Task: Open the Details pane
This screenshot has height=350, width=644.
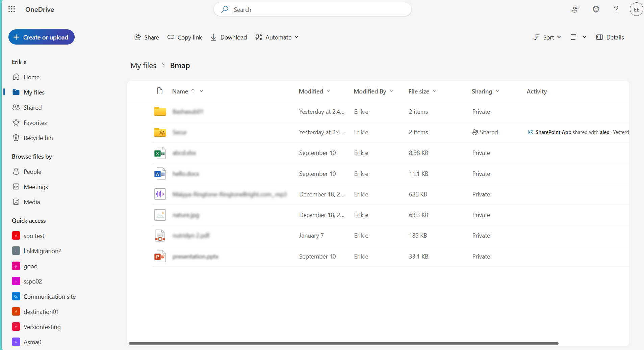Action: pos(610,37)
